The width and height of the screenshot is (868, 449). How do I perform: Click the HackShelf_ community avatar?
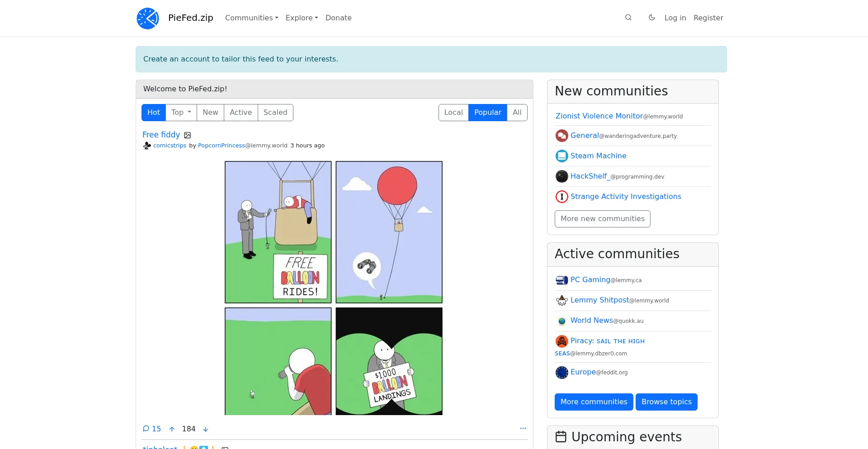[562, 176]
